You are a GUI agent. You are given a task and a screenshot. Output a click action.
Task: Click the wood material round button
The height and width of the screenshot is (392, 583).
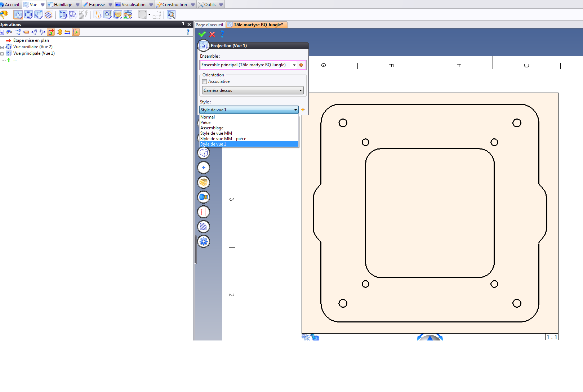point(204,182)
